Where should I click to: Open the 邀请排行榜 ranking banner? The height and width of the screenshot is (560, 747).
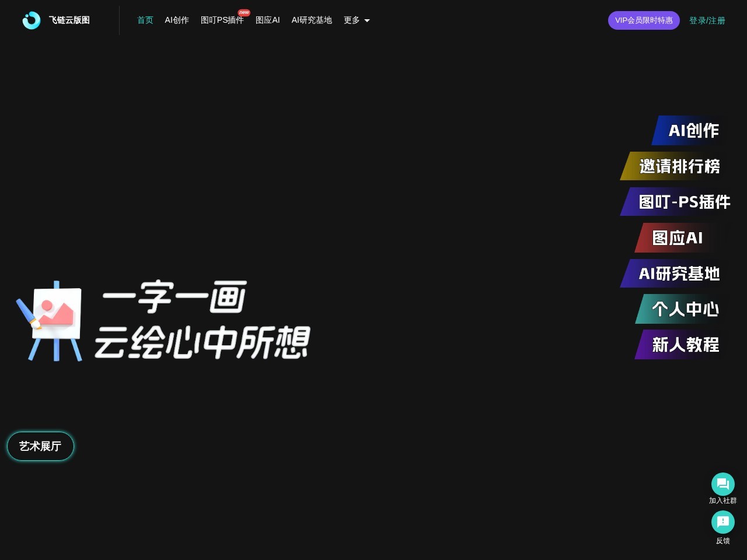[x=679, y=166]
